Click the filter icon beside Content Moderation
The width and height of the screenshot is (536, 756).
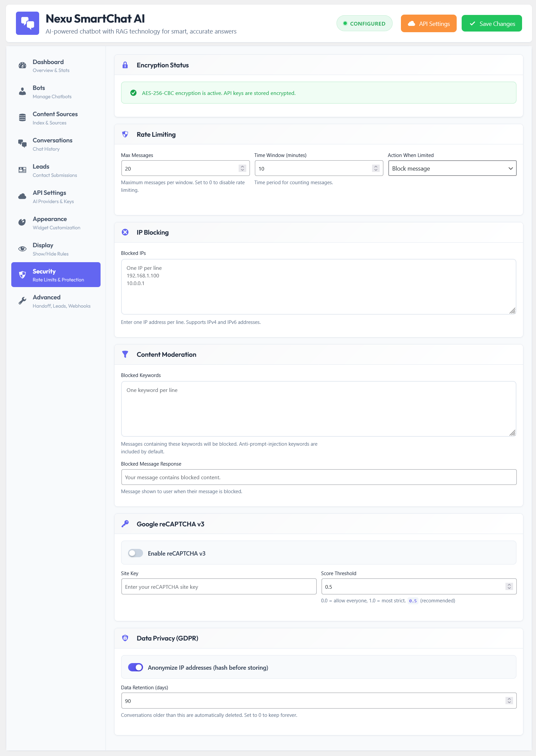coord(125,354)
